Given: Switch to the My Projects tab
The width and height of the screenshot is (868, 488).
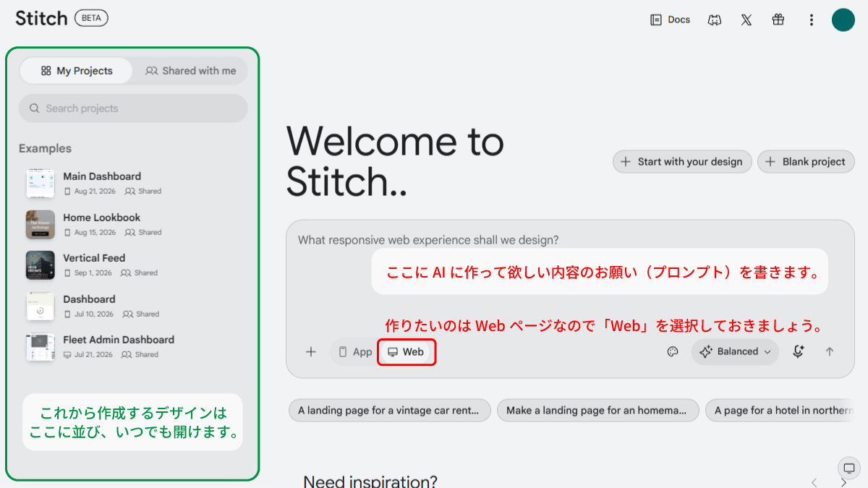Looking at the screenshot, I should [77, 71].
